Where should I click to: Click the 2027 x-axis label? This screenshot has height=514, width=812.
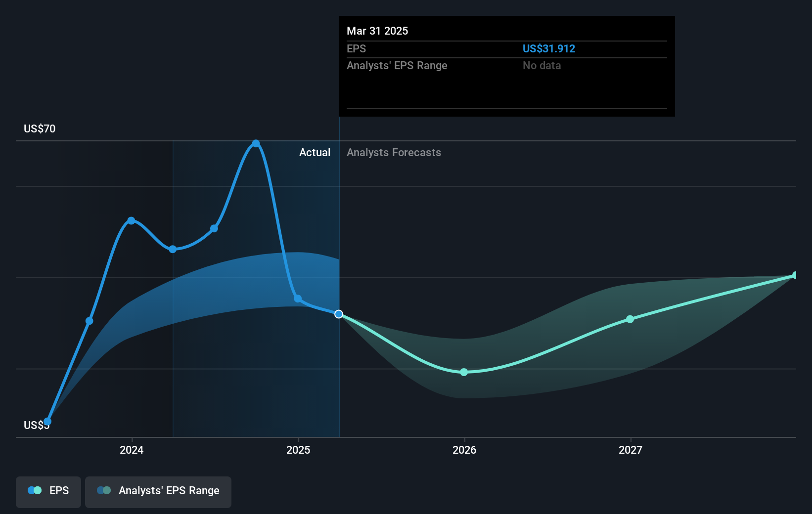pos(631,450)
